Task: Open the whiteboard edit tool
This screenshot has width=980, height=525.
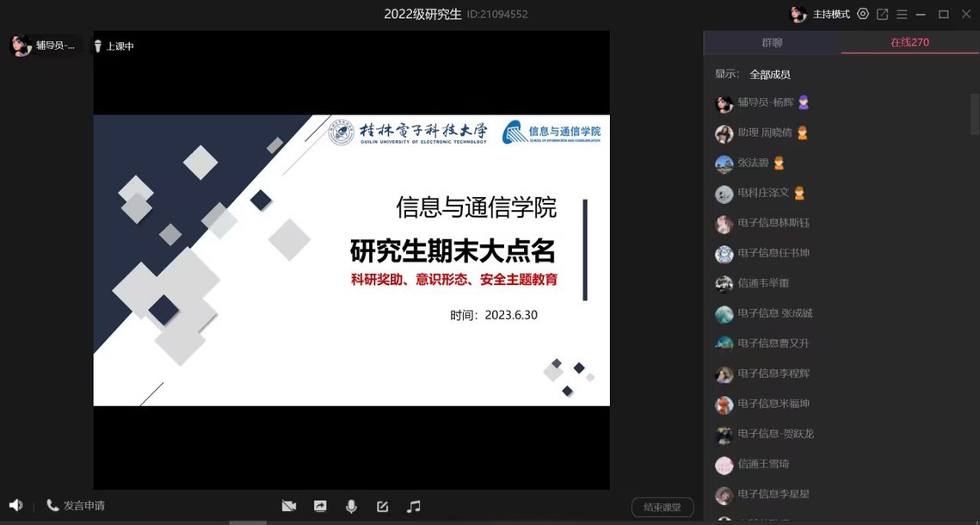Action: click(383, 506)
